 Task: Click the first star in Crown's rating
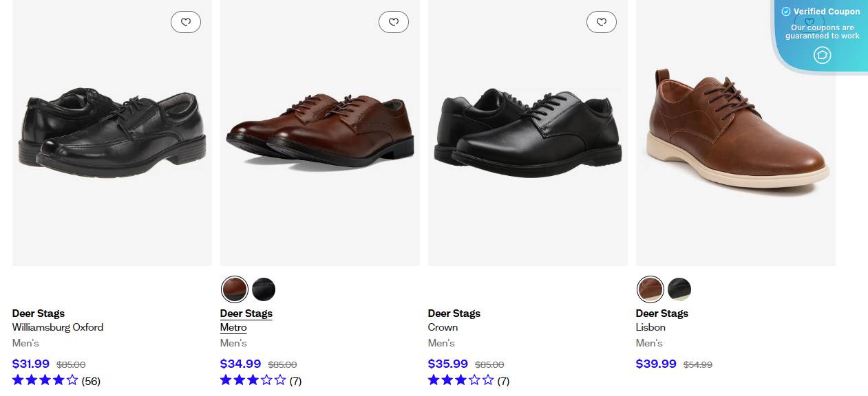pyautogui.click(x=433, y=380)
